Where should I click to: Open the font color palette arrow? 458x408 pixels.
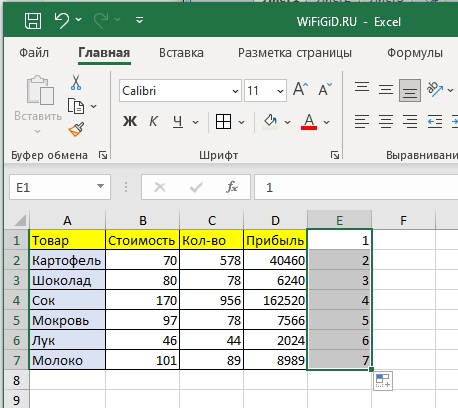(x=327, y=122)
